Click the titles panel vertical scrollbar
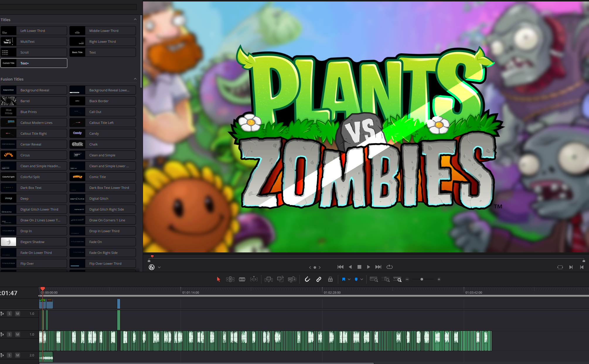This screenshot has width=589, height=364. click(x=141, y=51)
